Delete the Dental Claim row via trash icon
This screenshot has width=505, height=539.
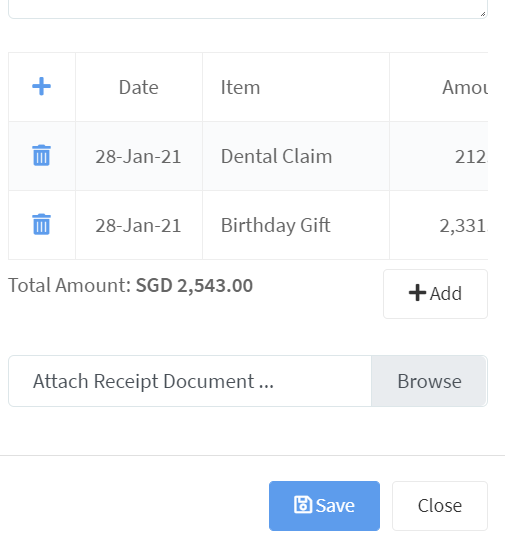(42, 155)
